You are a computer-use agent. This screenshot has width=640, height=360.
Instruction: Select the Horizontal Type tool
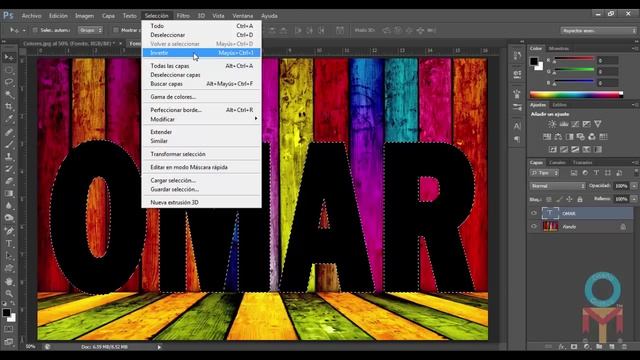9,244
